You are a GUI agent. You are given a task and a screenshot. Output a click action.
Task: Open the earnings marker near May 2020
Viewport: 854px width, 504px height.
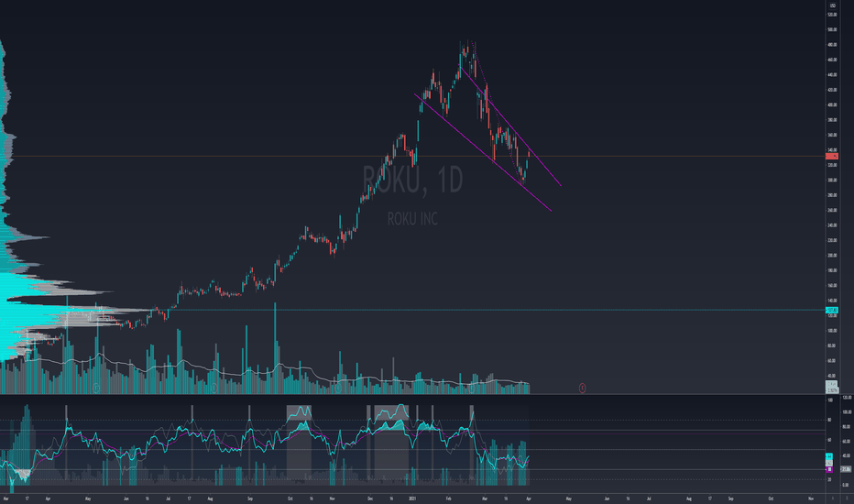pyautogui.click(x=96, y=388)
